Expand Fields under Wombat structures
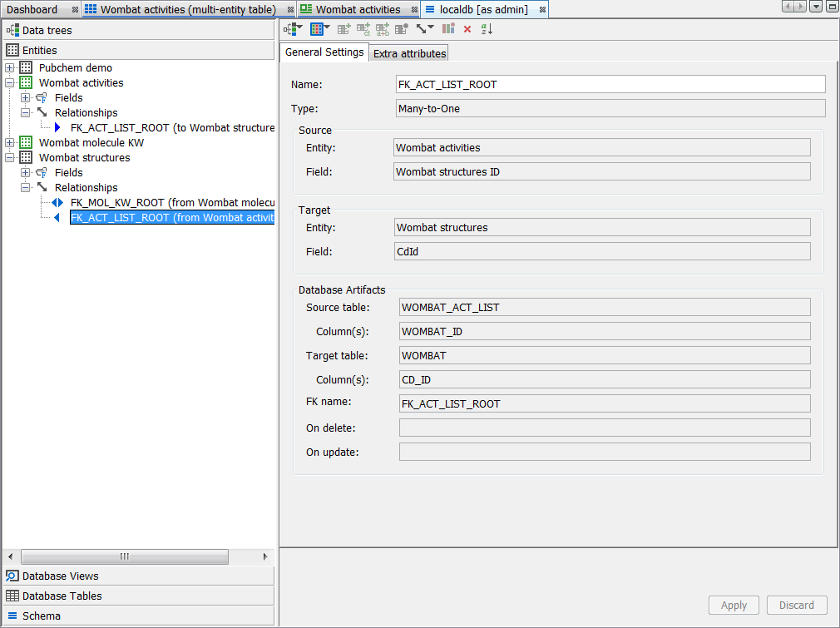Screen dimensions: 840x628 click(x=26, y=173)
